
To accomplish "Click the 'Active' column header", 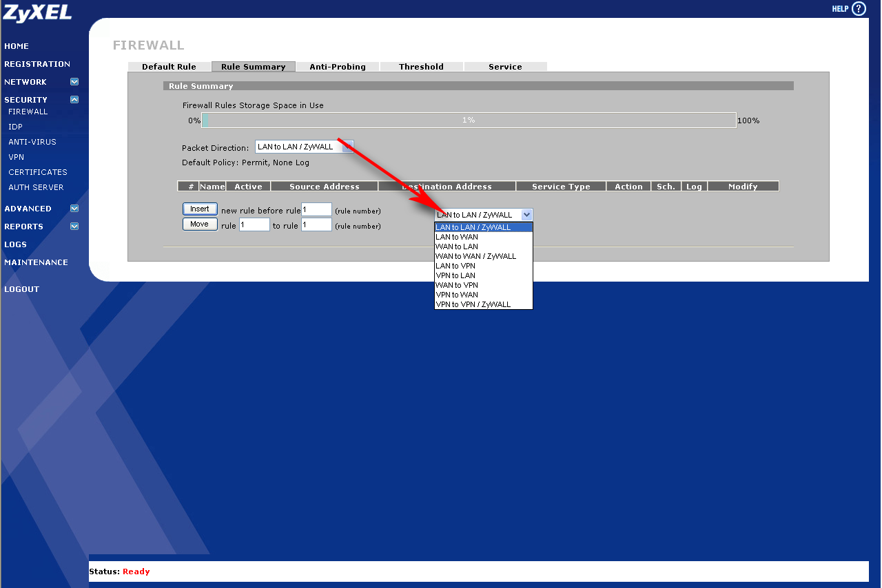I will 249,186.
